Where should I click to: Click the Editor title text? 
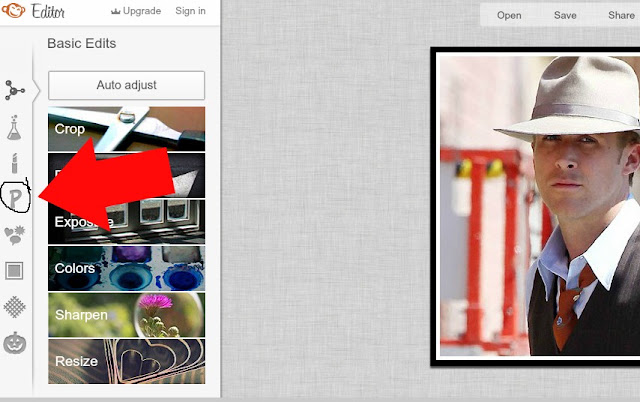[48, 11]
